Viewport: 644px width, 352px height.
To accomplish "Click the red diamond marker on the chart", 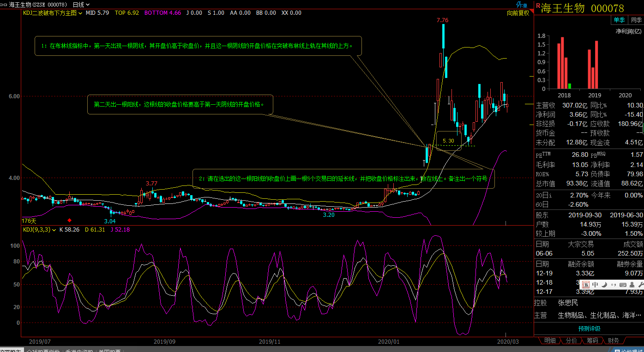I will point(70,221).
